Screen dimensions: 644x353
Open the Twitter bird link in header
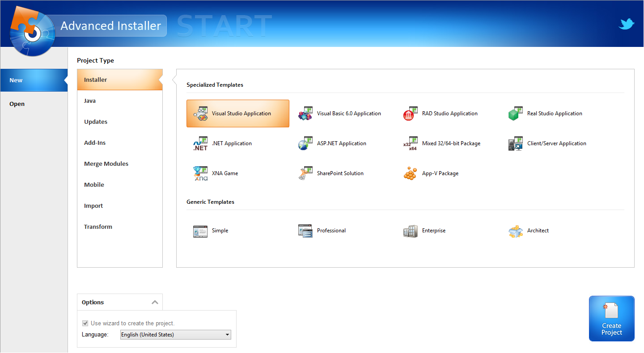pos(627,24)
